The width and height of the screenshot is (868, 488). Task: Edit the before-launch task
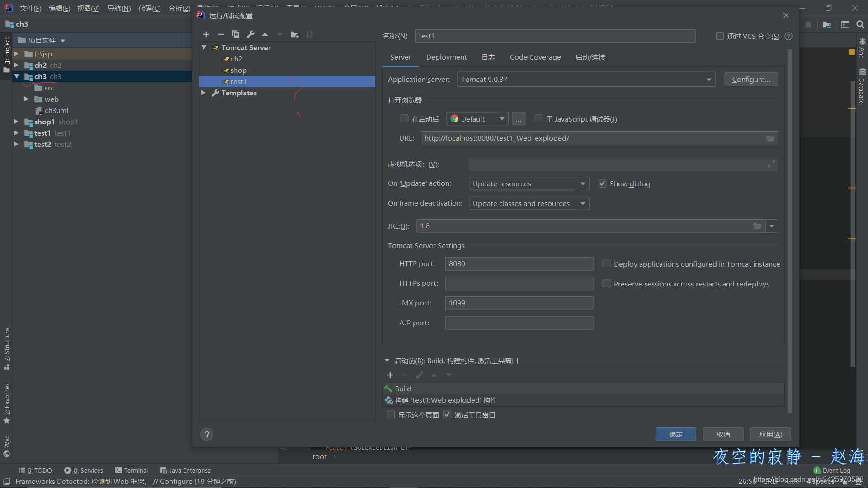coord(420,375)
